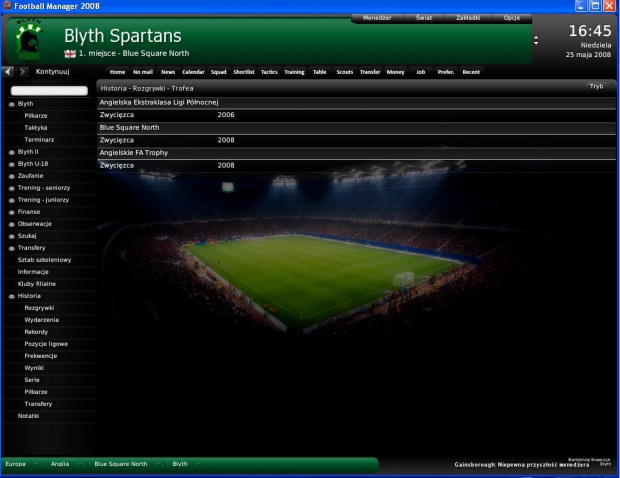Open the Prefer. toolbar shortcut

(446, 72)
